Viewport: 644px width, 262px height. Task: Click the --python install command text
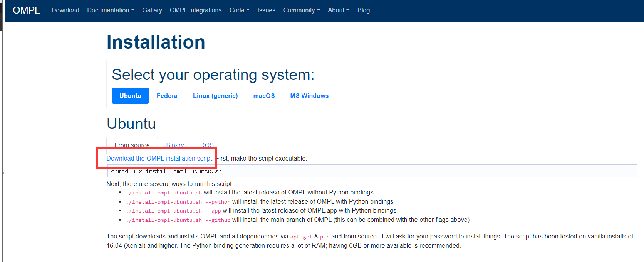point(178,202)
